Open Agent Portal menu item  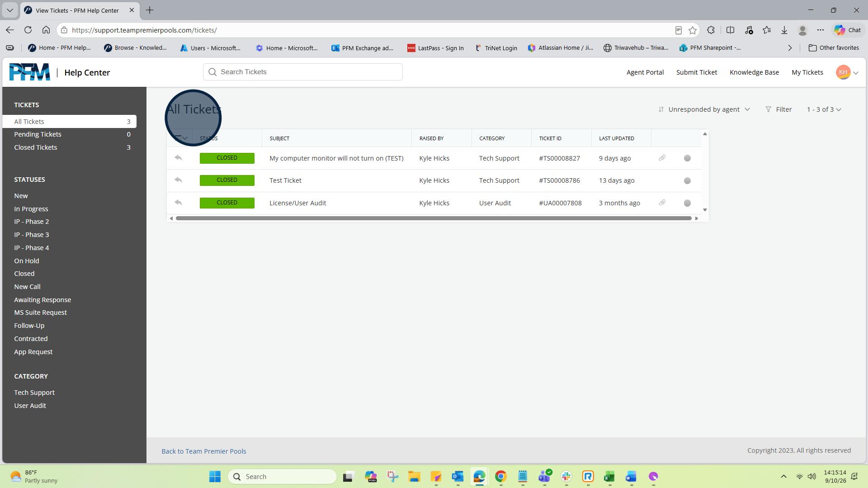[645, 72]
